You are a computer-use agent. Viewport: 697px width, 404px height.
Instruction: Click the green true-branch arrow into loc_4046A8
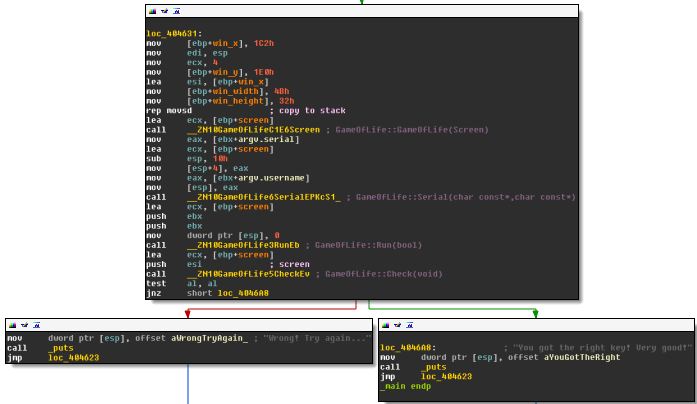[x=536, y=314]
